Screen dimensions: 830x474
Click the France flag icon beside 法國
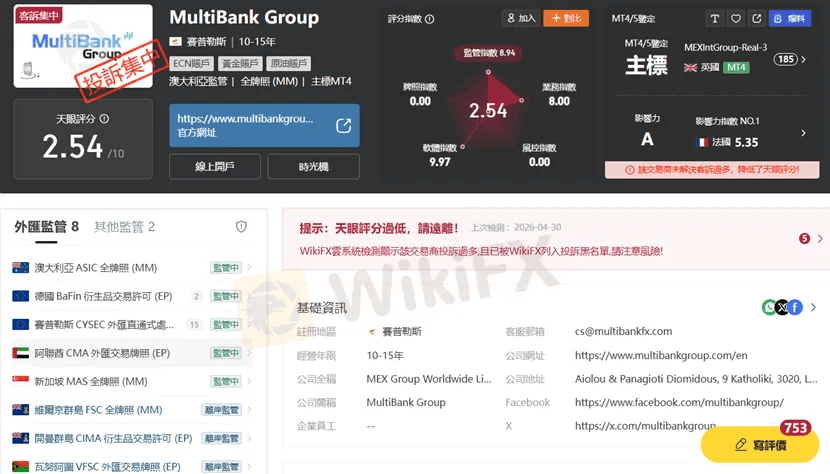[x=702, y=142]
